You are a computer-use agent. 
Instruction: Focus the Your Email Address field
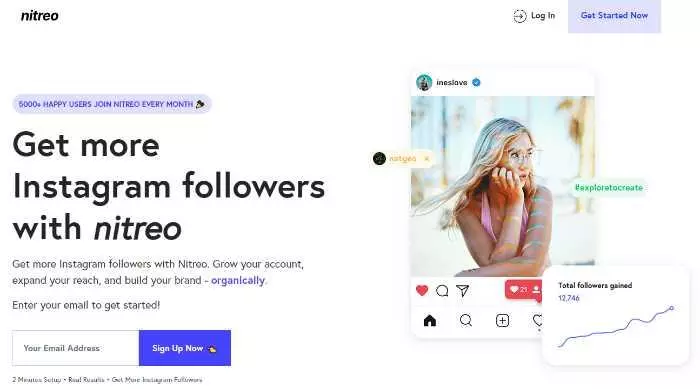pyautogui.click(x=75, y=348)
